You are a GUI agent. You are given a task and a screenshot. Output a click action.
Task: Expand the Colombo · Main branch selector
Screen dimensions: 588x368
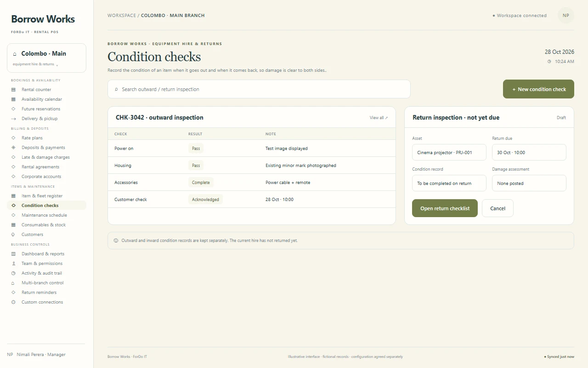coord(46,58)
